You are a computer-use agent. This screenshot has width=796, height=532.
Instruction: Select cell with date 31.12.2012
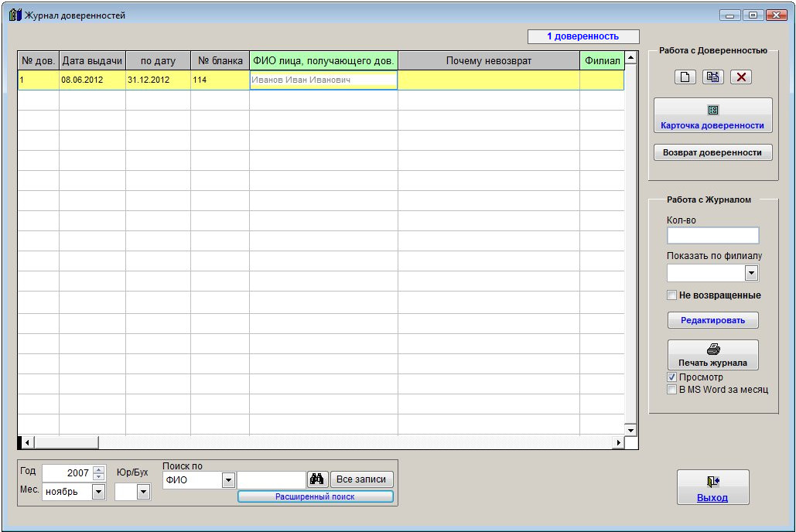(x=159, y=80)
